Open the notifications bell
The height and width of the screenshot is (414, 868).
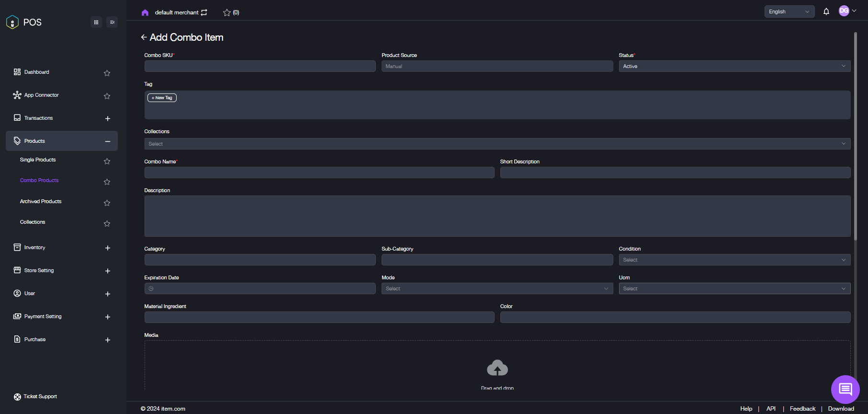[826, 11]
